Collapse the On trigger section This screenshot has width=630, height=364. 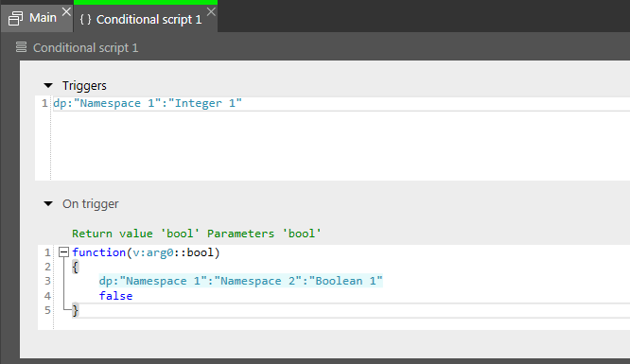(48, 203)
